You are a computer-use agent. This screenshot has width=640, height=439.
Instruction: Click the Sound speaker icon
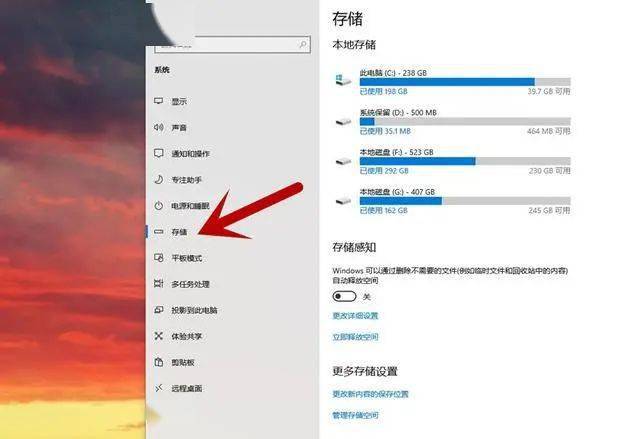159,127
